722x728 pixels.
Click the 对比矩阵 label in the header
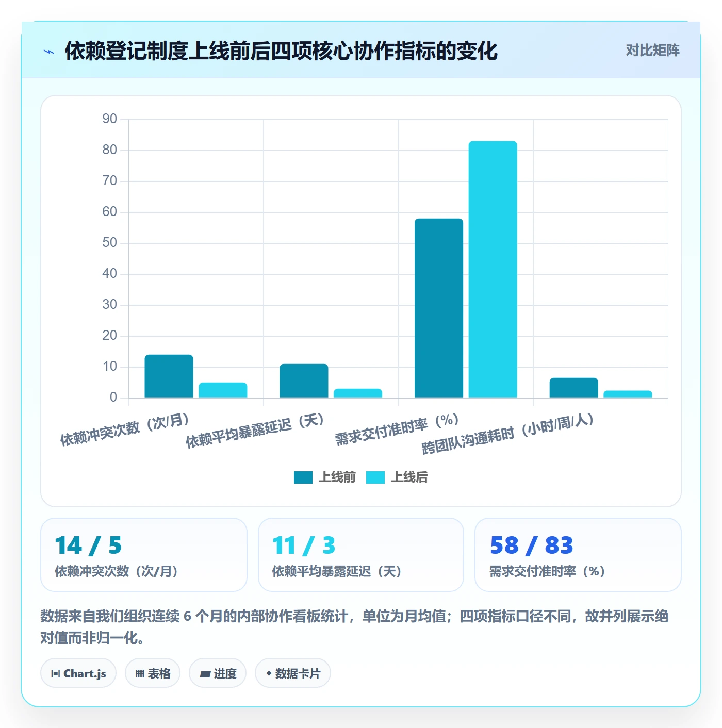pos(652,51)
